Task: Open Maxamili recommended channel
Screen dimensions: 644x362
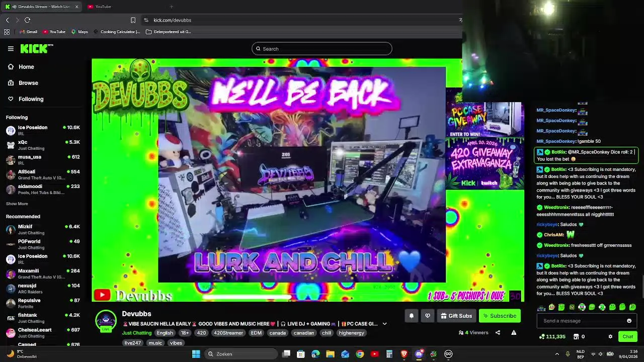Action: (43, 274)
